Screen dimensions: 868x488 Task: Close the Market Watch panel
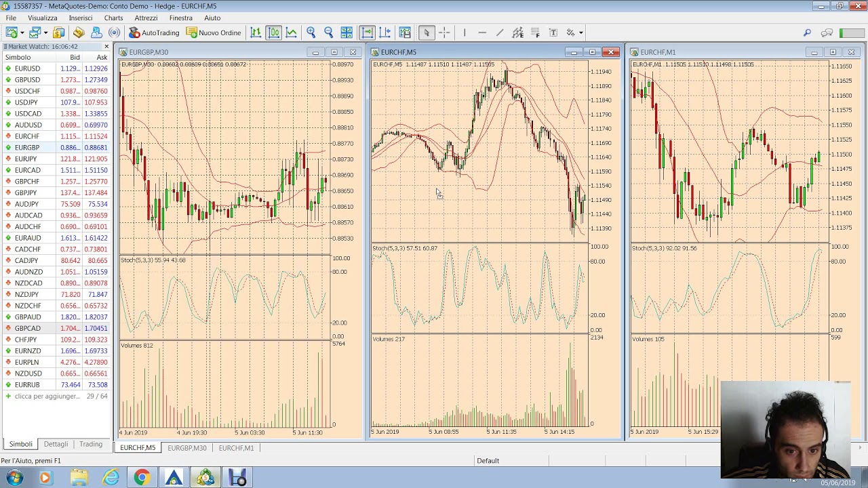(106, 46)
